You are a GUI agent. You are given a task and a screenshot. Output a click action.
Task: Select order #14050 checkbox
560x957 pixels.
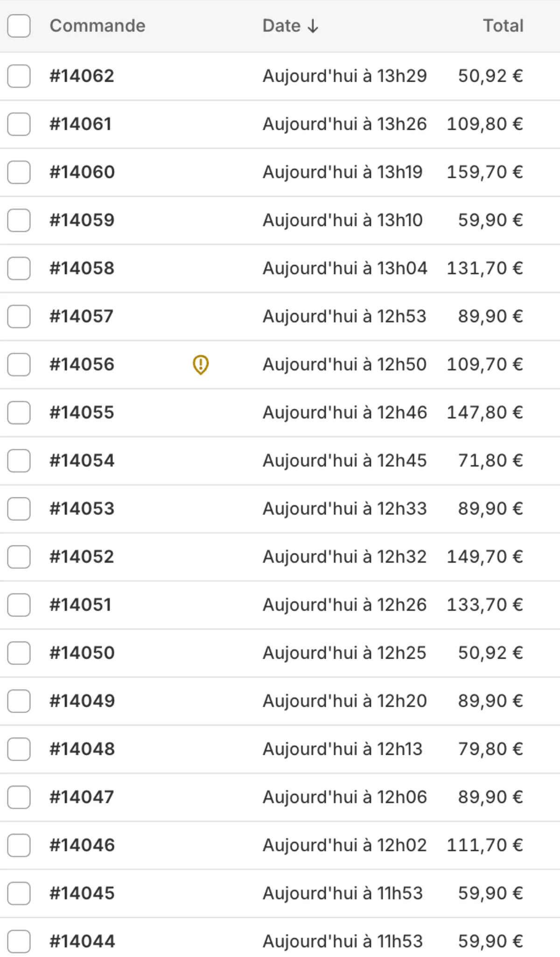click(19, 653)
